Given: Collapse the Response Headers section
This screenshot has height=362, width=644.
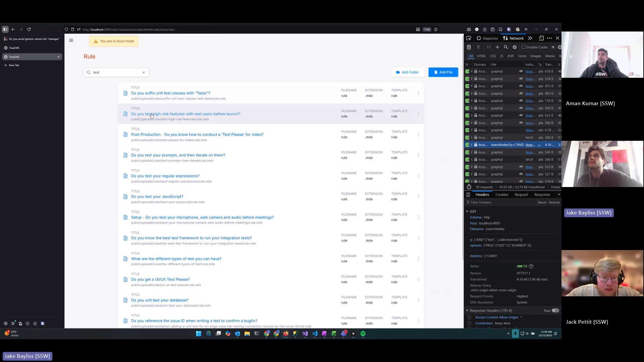Looking at the screenshot, I should point(467,311).
